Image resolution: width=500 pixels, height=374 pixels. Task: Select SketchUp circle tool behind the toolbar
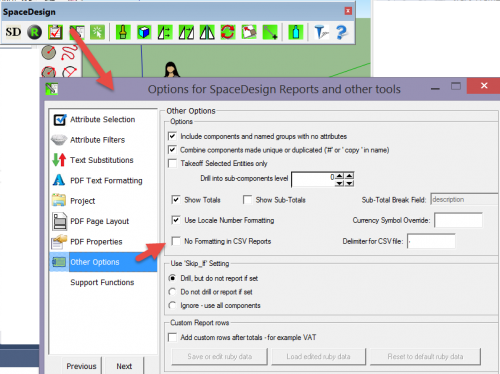pyautogui.click(x=49, y=52)
